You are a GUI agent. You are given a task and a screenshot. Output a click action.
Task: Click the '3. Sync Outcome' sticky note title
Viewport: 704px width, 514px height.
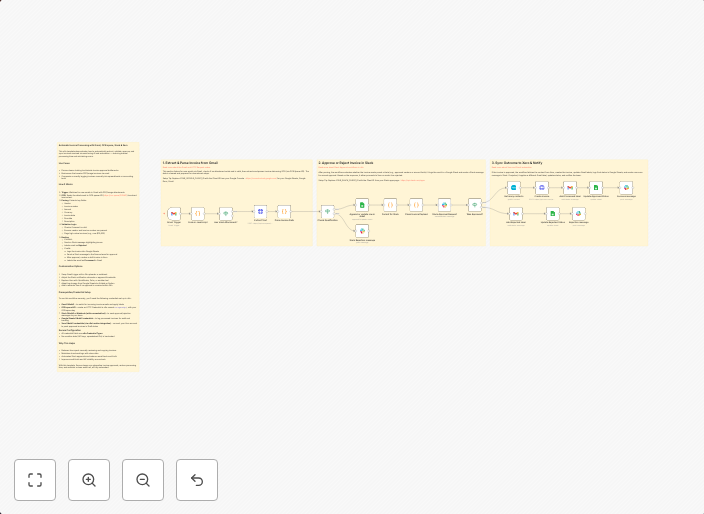517,163
